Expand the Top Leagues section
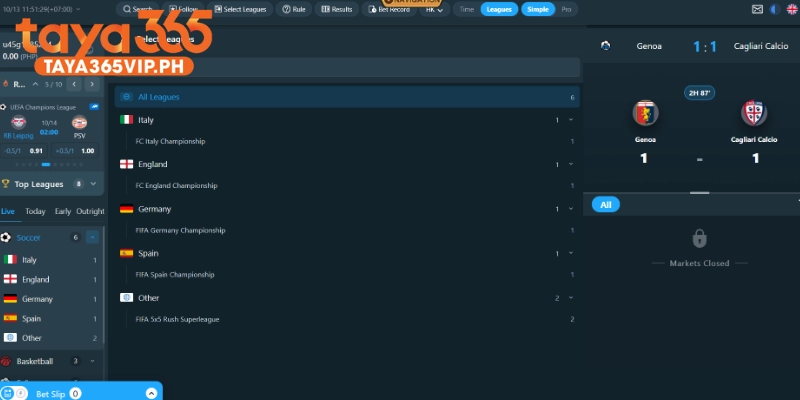Viewport: 800px width, 400px height. click(x=93, y=184)
